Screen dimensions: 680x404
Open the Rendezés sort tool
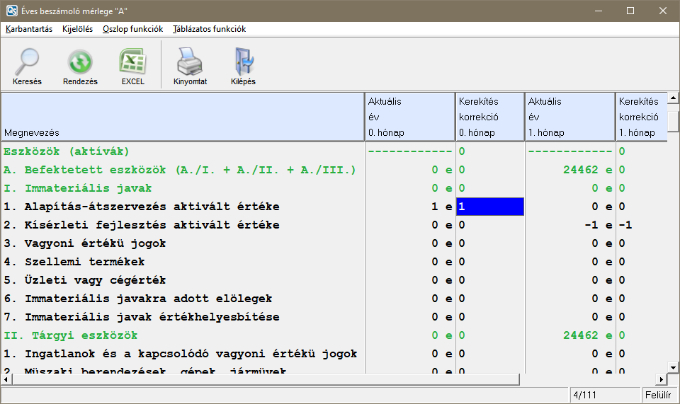pyautogui.click(x=80, y=65)
